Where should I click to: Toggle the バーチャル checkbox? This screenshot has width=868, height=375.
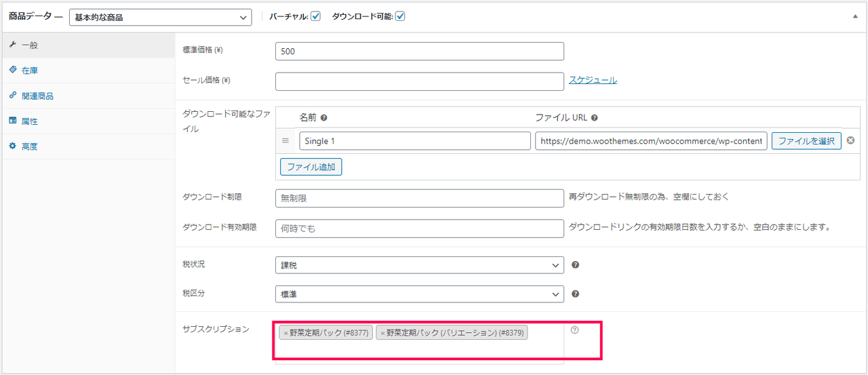(315, 16)
